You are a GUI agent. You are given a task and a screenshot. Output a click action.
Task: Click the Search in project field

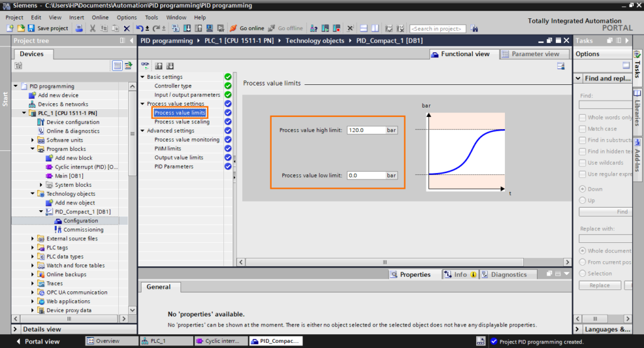point(438,29)
